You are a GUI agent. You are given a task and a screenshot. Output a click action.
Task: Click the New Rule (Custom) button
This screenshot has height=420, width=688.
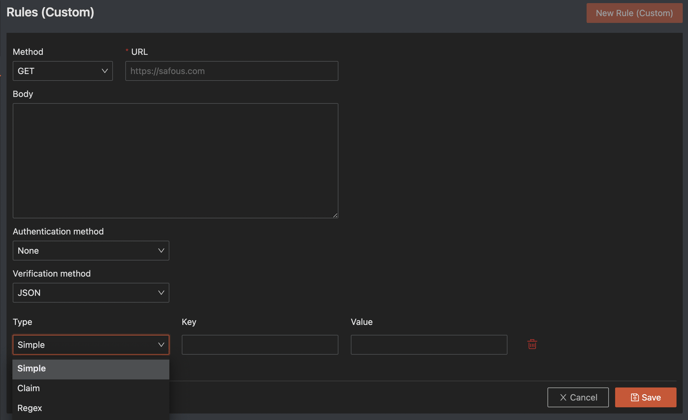tap(634, 13)
